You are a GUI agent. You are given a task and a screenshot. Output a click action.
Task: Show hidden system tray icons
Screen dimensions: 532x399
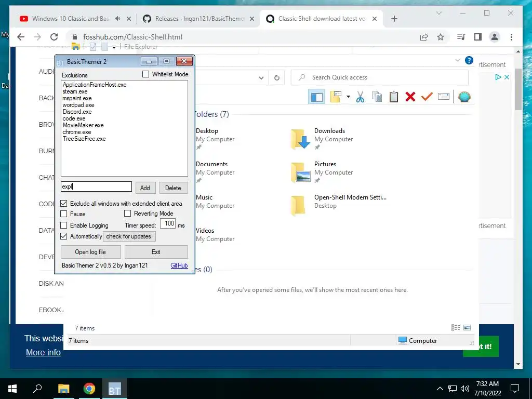[440, 389]
